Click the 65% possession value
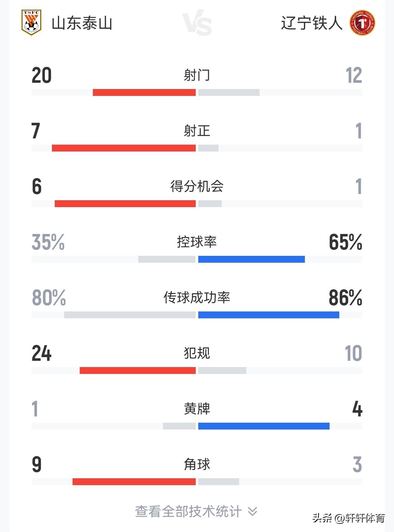 coord(345,242)
